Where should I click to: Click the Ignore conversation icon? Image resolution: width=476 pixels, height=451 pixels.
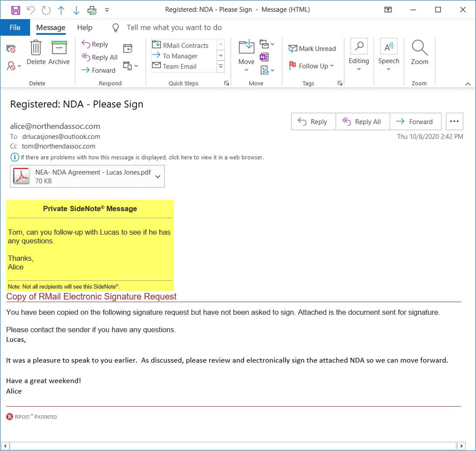11,49
